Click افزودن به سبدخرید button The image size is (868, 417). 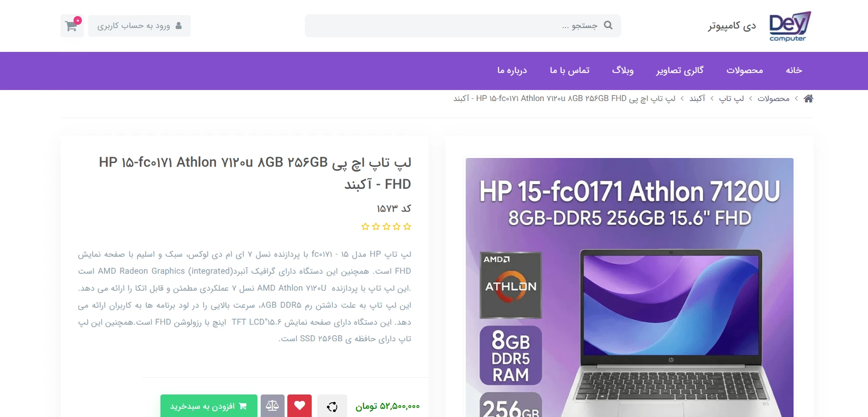coord(209,406)
